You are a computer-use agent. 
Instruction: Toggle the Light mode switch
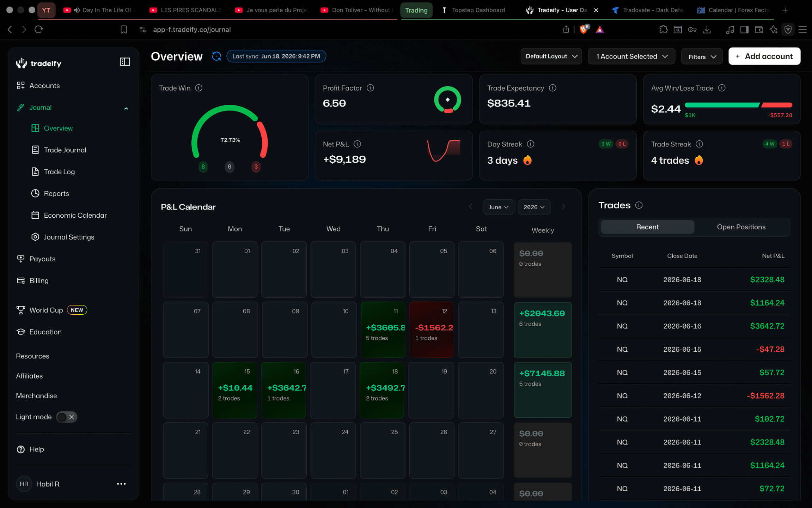tap(67, 417)
